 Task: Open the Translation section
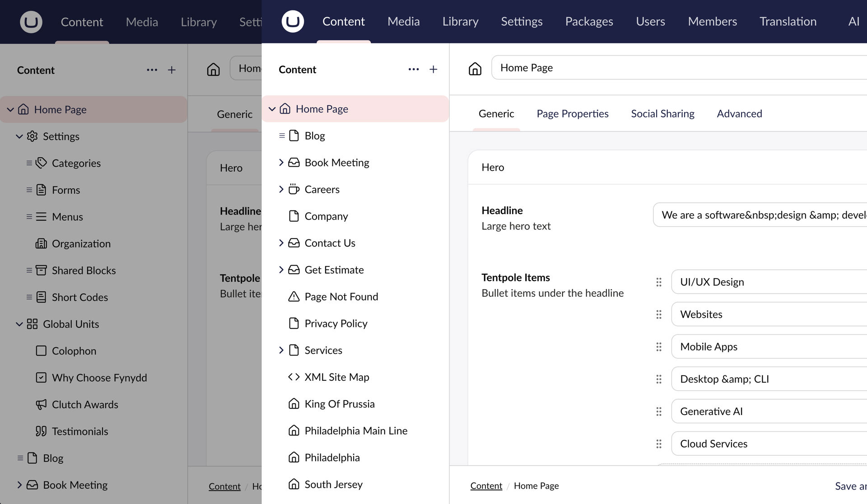click(788, 21)
